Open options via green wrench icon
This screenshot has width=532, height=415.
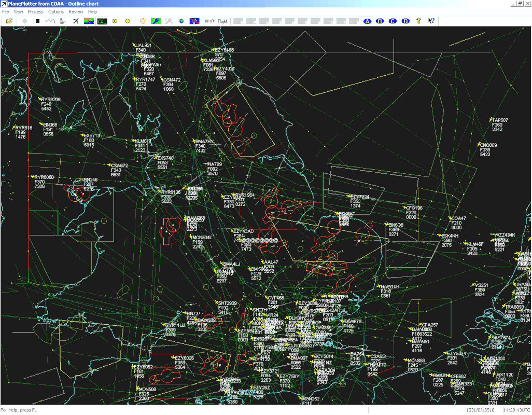(156, 21)
